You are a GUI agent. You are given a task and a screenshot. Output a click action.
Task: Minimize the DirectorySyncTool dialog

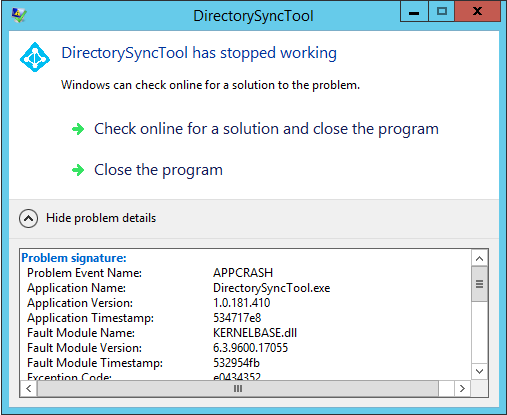[414, 12]
